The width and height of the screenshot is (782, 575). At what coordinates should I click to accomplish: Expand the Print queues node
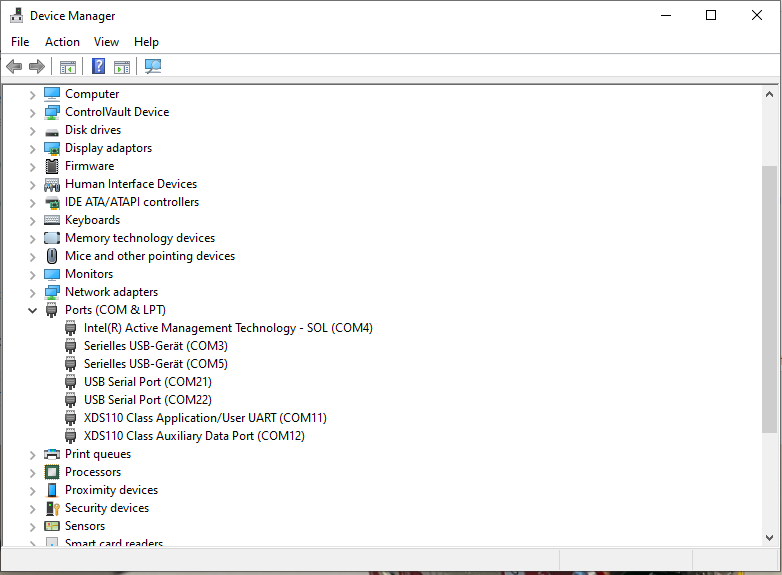coord(32,454)
